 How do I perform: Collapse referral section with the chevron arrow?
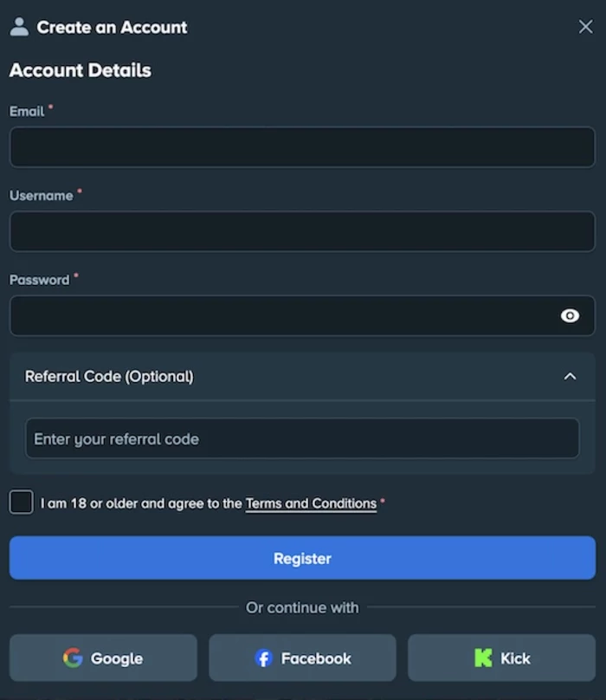tap(570, 377)
